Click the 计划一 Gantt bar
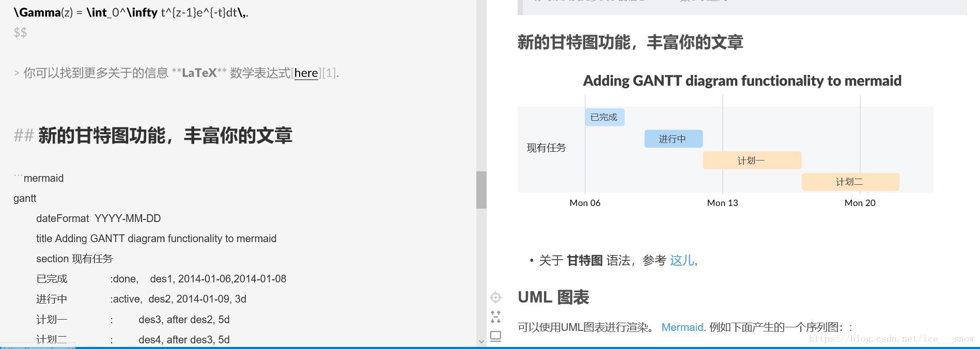 pos(752,161)
